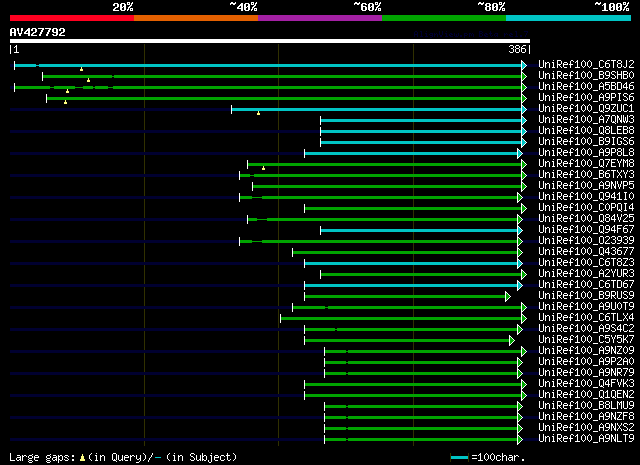Image resolution: width=640 pixels, height=465 pixels.
Task: Click the arrowhead ending the UniRef100_B9RUS9 alignment
Action: point(508,296)
